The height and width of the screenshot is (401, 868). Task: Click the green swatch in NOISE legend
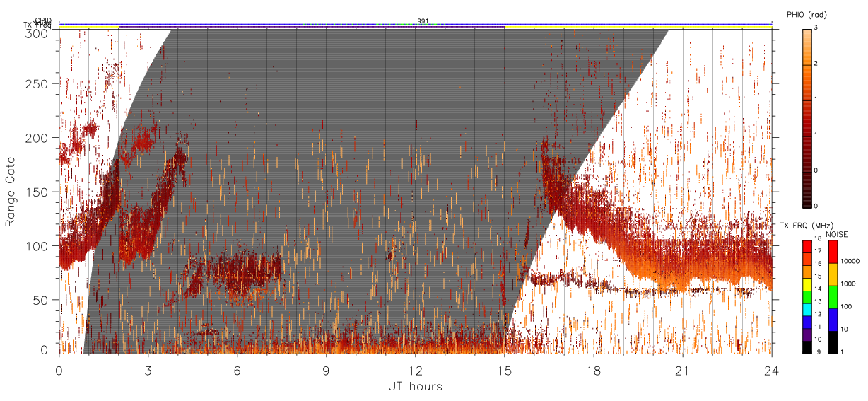(833, 297)
